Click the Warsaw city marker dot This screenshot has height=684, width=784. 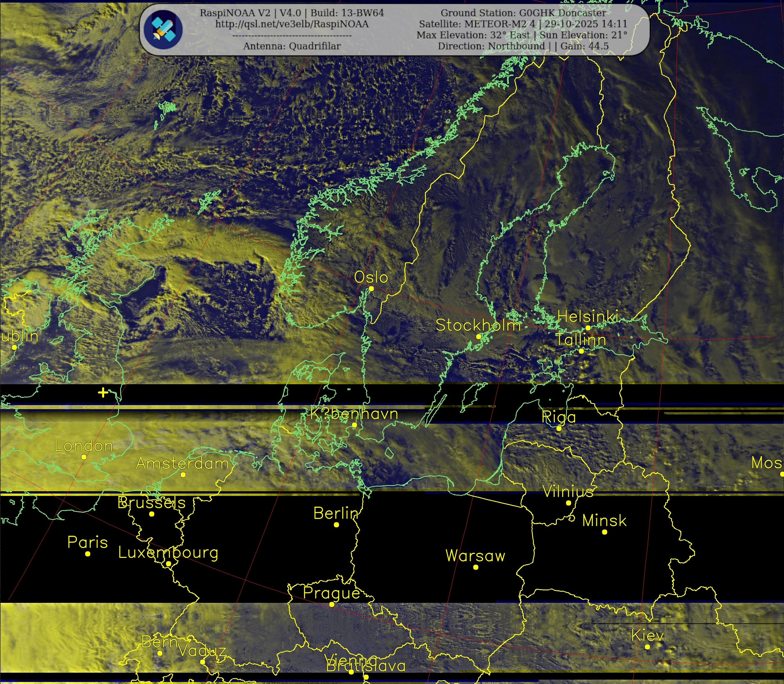pyautogui.click(x=476, y=567)
